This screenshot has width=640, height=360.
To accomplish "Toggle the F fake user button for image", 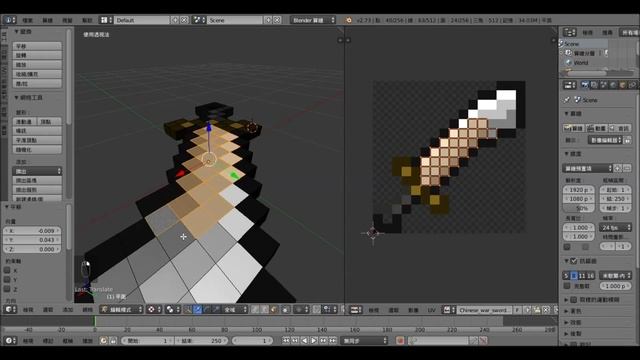I will coord(518,310).
